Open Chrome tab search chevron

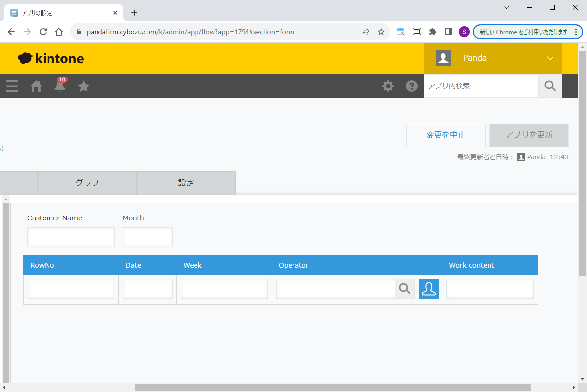[507, 7]
